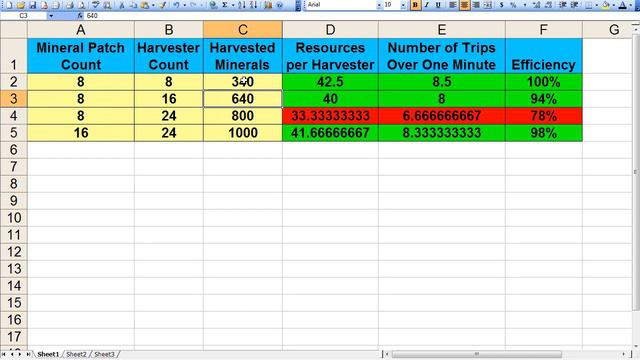This screenshot has width=640, height=360.
Task: Undo the last action
Action: (177, 5)
